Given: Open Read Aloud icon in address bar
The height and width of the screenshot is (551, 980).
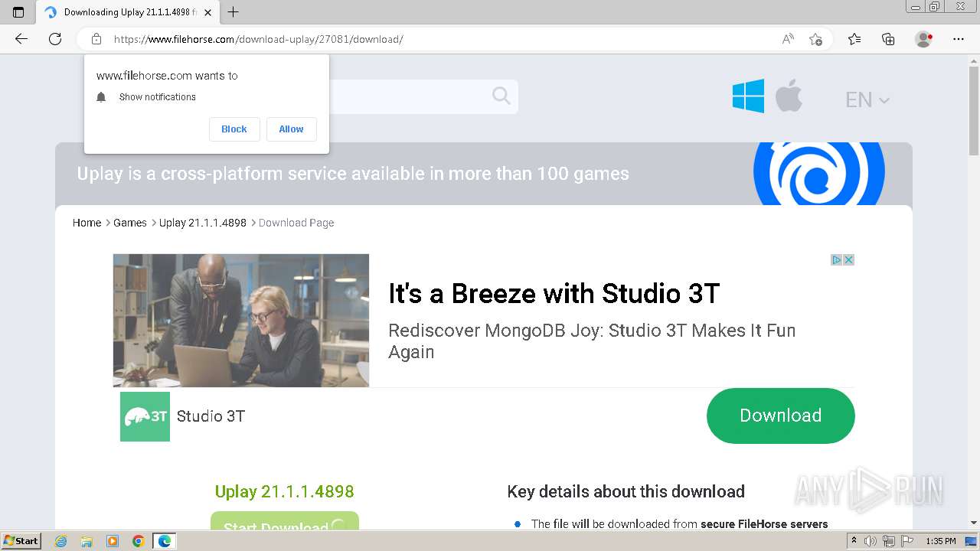Looking at the screenshot, I should point(788,39).
